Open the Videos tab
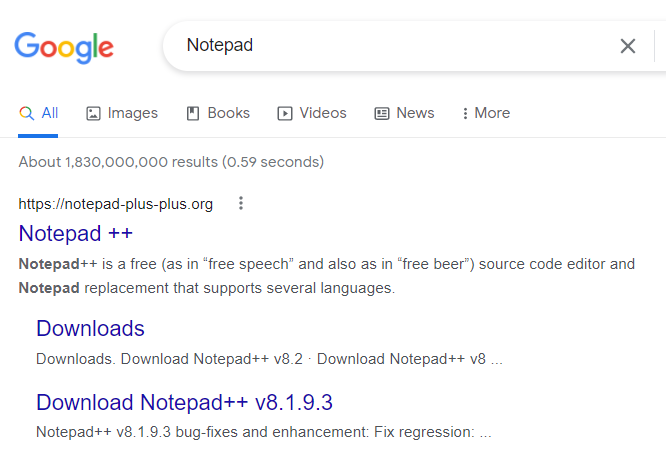Image resolution: width=666 pixels, height=454 pixels. (312, 113)
